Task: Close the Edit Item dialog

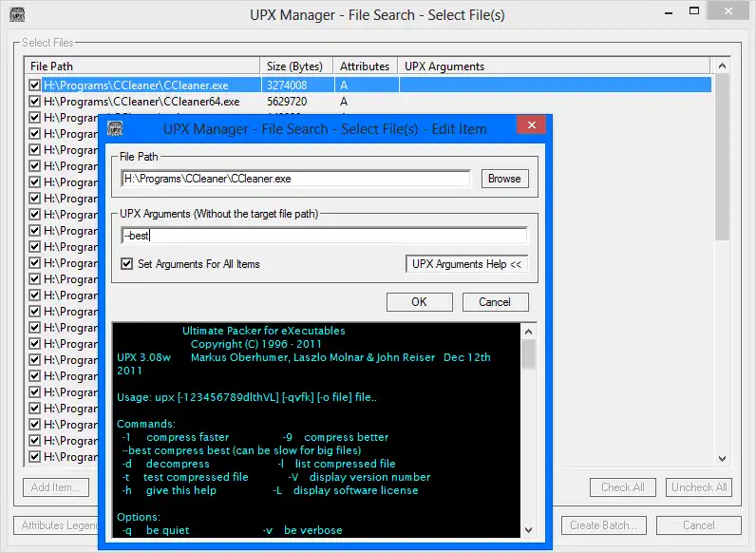Action: [x=531, y=125]
